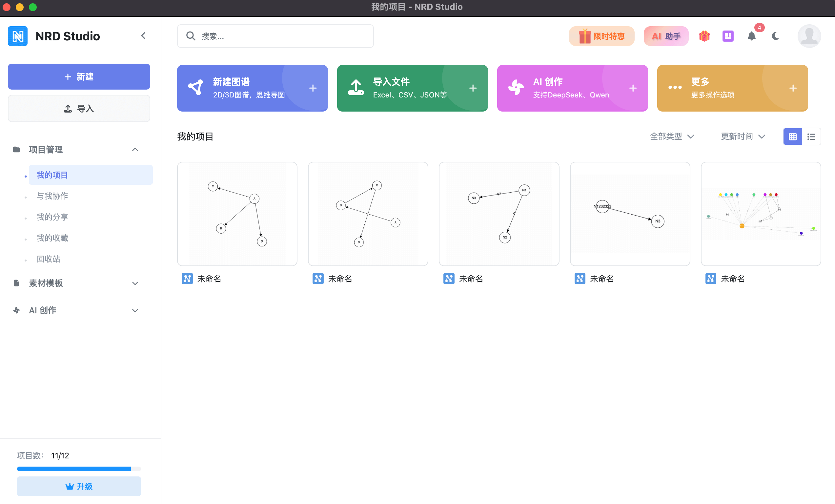The height and width of the screenshot is (504, 835).
Task: Click the 升级 upgrade button
Action: (79, 486)
